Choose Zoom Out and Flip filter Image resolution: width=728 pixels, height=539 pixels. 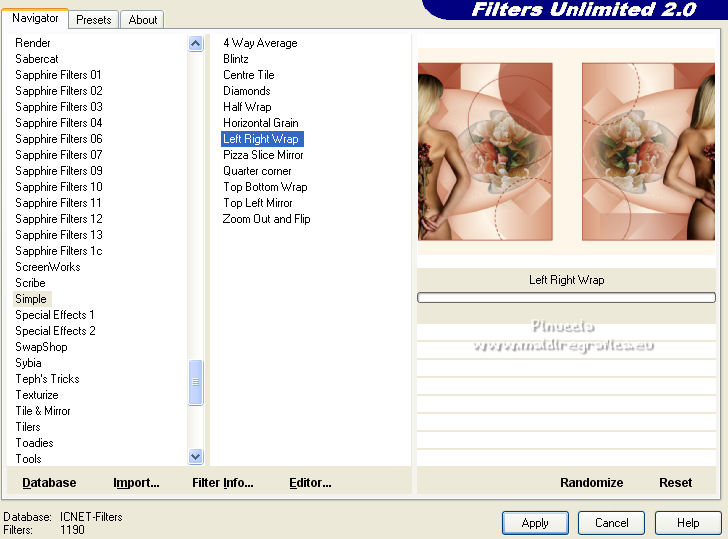point(266,219)
